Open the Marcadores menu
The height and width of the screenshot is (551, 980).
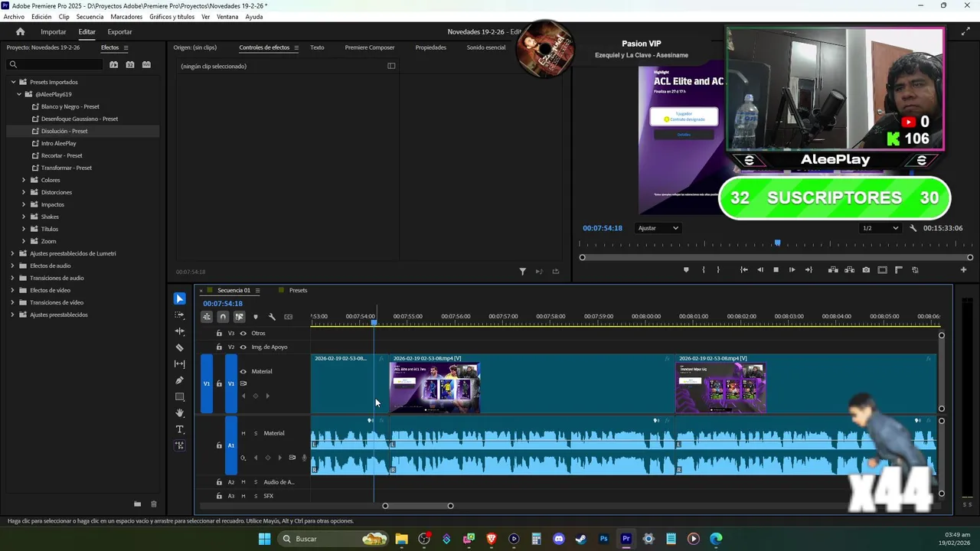click(x=126, y=17)
